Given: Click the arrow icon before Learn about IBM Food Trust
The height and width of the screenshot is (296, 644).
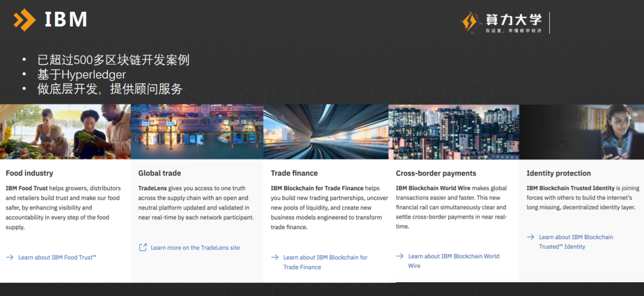Looking at the screenshot, I should [x=10, y=257].
